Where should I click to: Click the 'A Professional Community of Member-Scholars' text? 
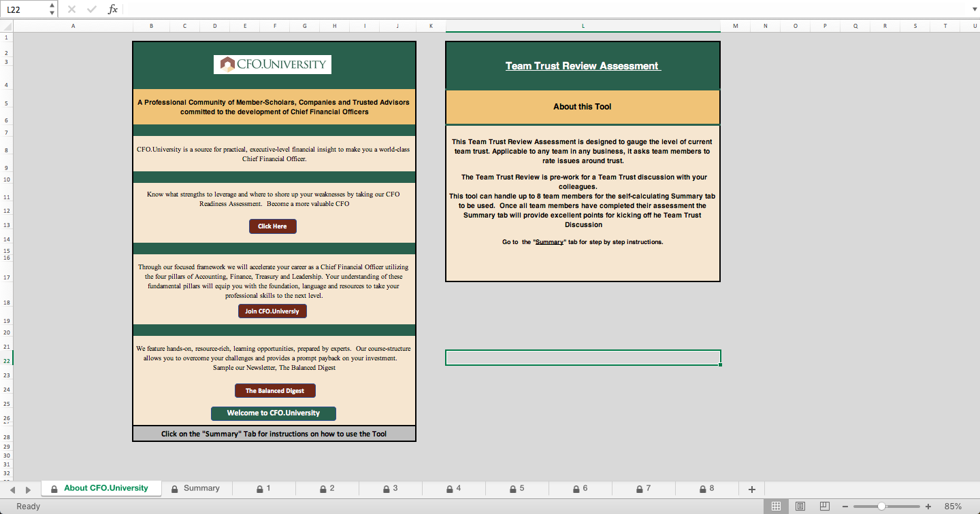(274, 107)
